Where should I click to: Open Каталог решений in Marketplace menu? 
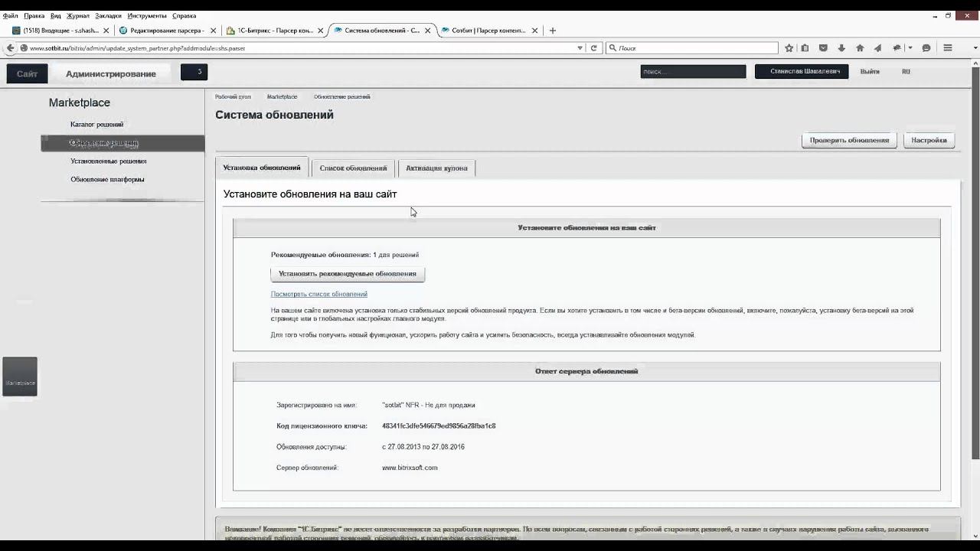click(x=97, y=124)
